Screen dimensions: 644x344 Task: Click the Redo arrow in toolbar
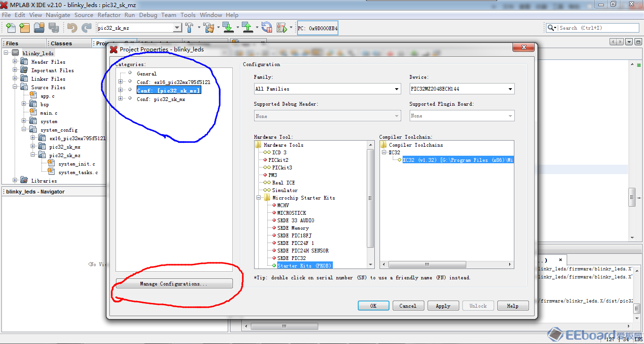(x=86, y=28)
